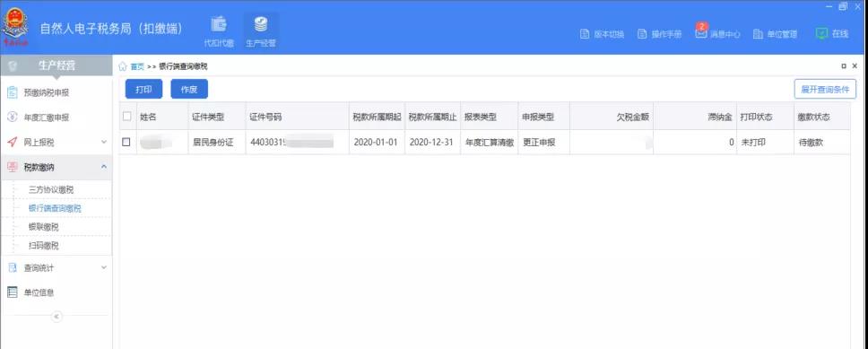The width and height of the screenshot is (868, 349).
Task: Open 版本切换 in top bar
Action: click(x=603, y=34)
